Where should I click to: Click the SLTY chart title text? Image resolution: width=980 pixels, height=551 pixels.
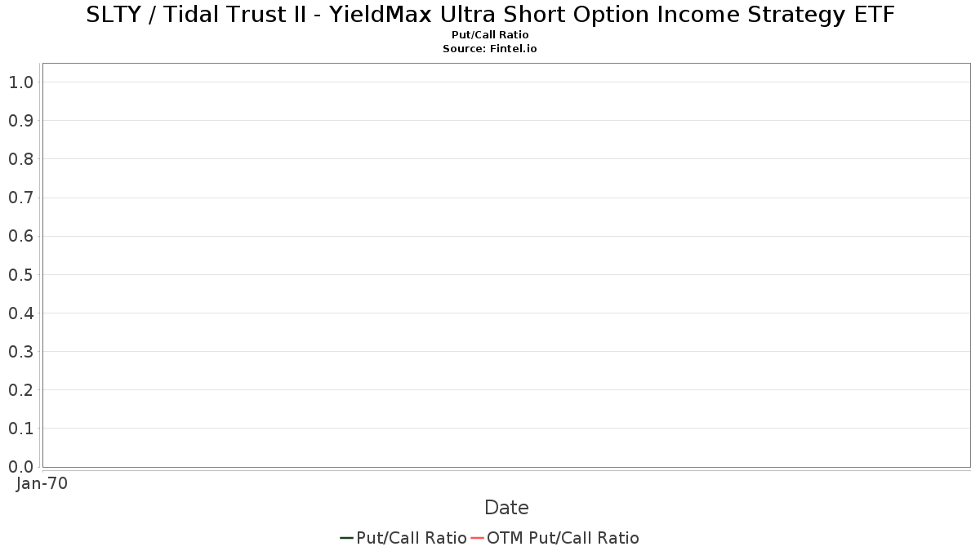tap(490, 15)
